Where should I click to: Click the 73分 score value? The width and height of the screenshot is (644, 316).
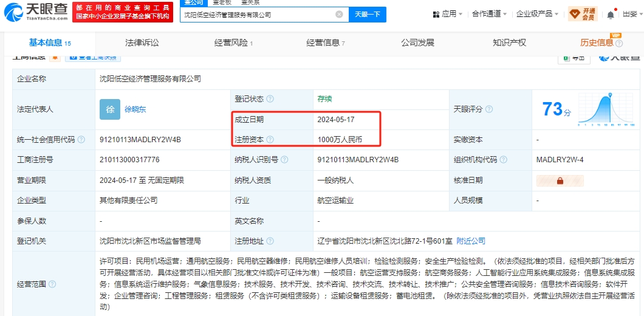pos(557,109)
